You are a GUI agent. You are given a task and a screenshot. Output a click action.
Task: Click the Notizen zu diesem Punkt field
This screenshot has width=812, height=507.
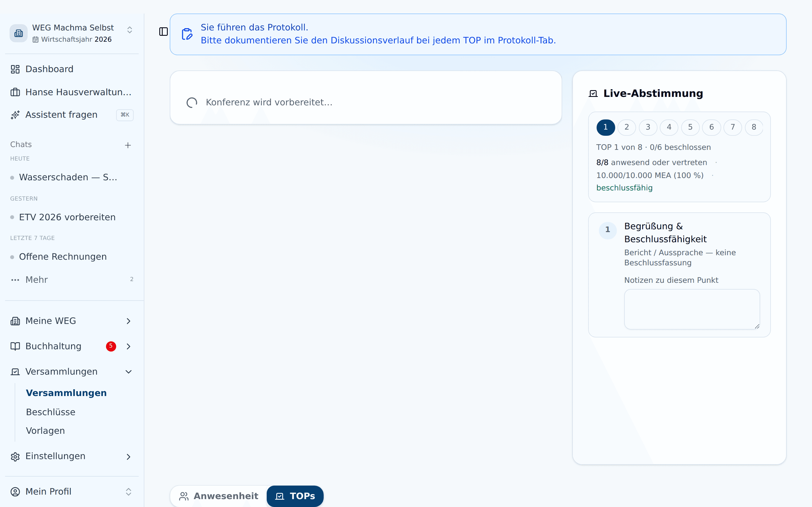point(692,309)
